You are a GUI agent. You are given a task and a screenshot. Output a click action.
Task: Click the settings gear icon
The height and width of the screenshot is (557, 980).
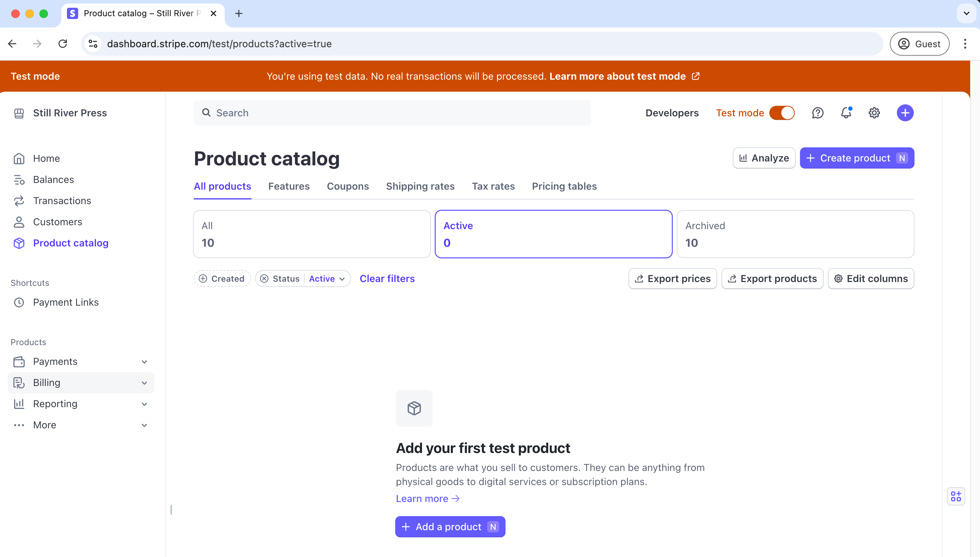point(874,112)
